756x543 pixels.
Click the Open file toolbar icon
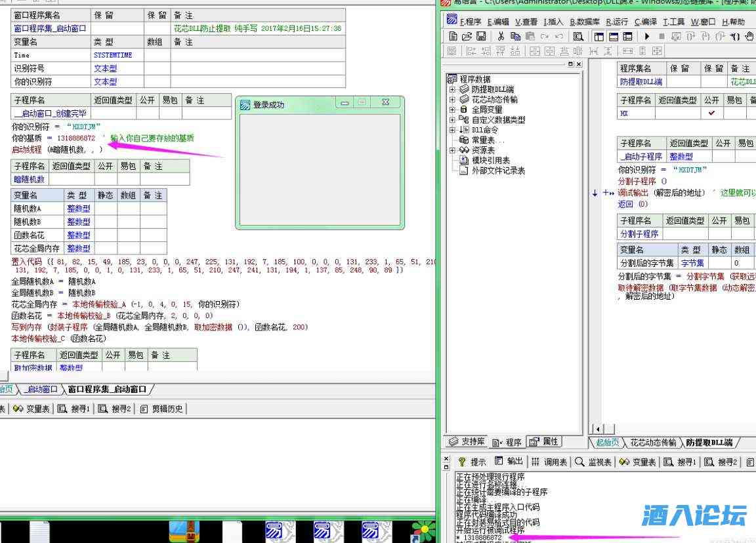(467, 37)
